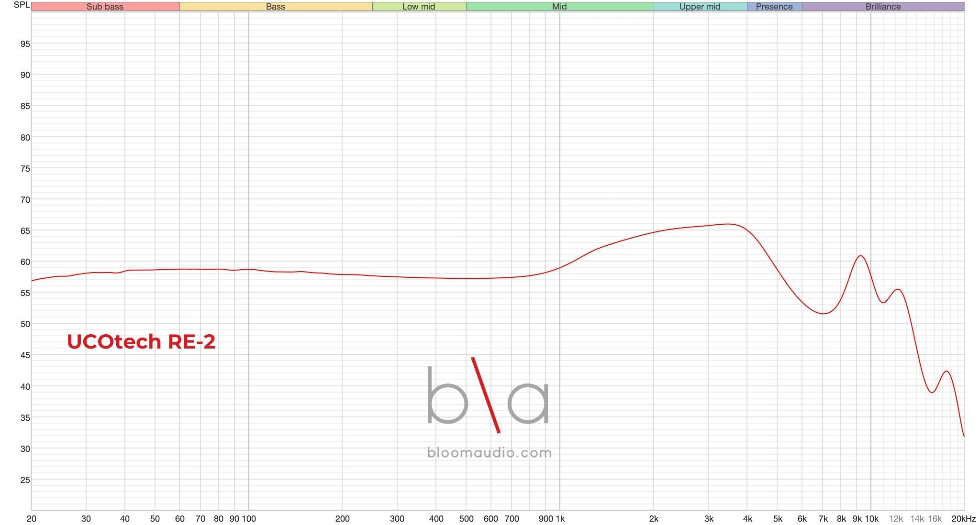Click the 95 dB axis value
Screen dimensions: 980x525
point(25,44)
